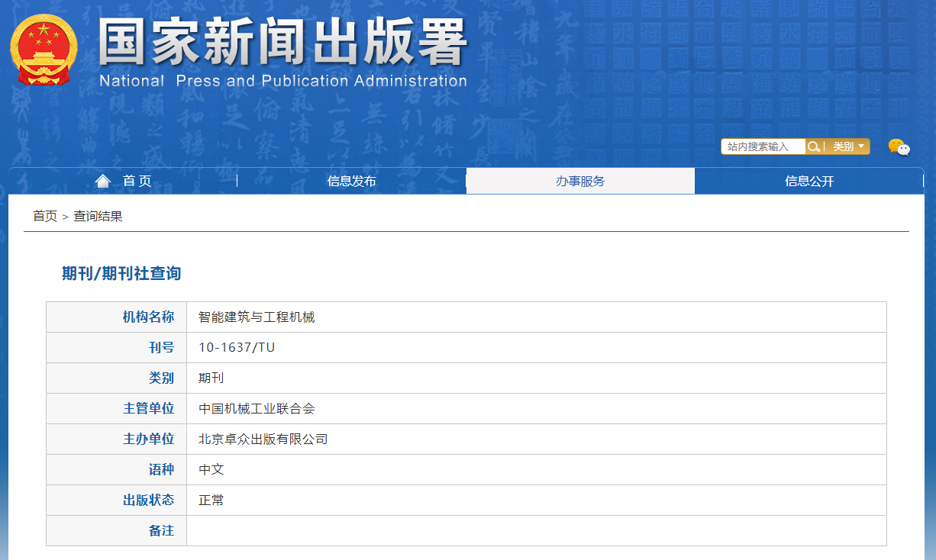Go to 首页 via the breadcrumb link
The image size is (936, 560).
coord(42,216)
